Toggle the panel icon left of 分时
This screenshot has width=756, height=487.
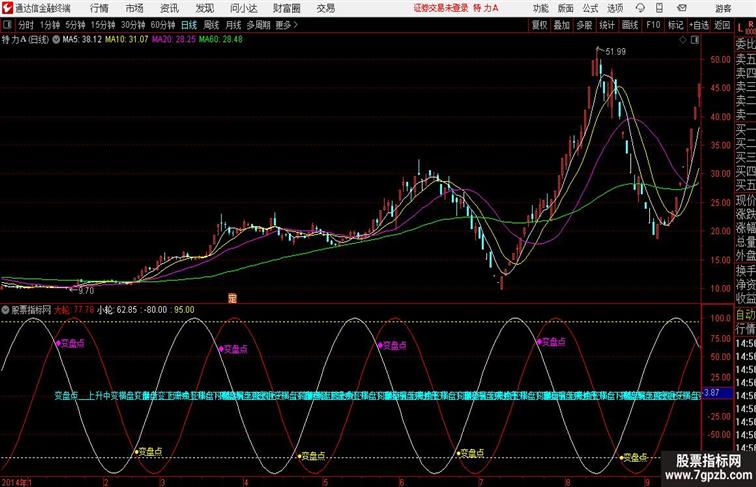tap(7, 25)
